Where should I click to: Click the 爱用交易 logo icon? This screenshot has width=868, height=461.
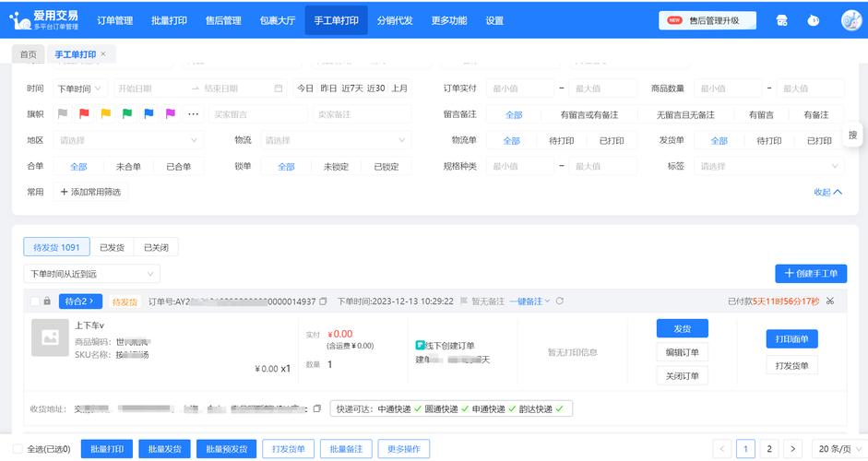pyautogui.click(x=20, y=20)
